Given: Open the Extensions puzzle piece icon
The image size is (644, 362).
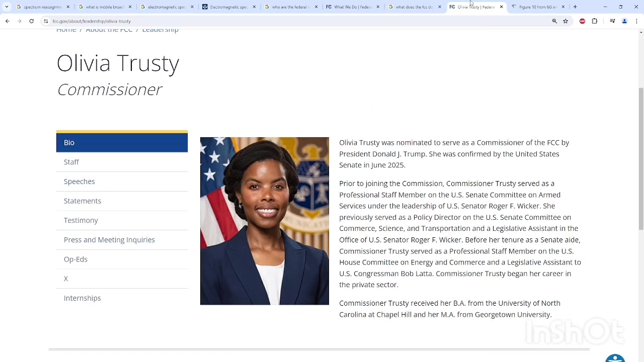Looking at the screenshot, I should [595, 21].
